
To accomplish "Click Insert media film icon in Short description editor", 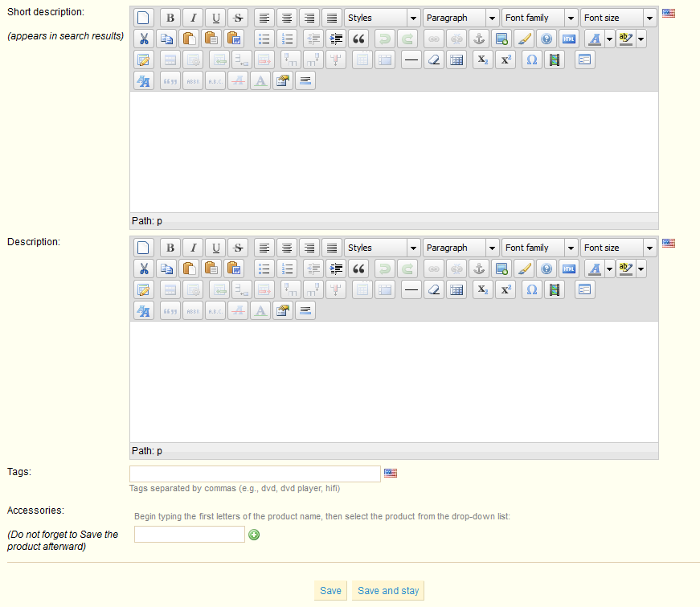I will [x=554, y=59].
